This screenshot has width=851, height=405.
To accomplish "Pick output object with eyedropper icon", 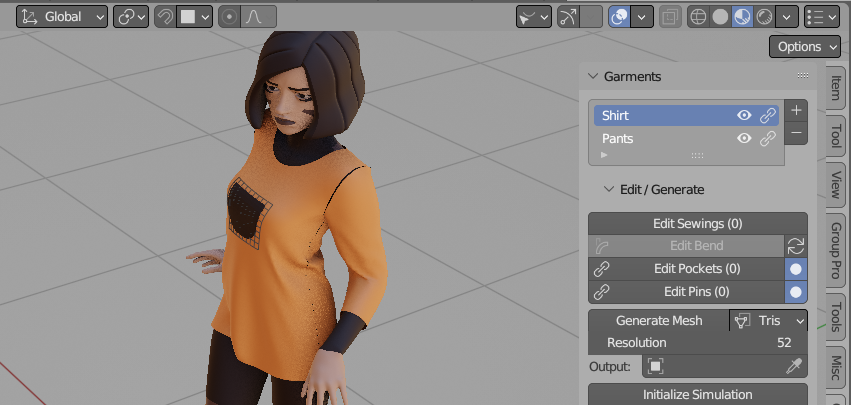I will 793,367.
